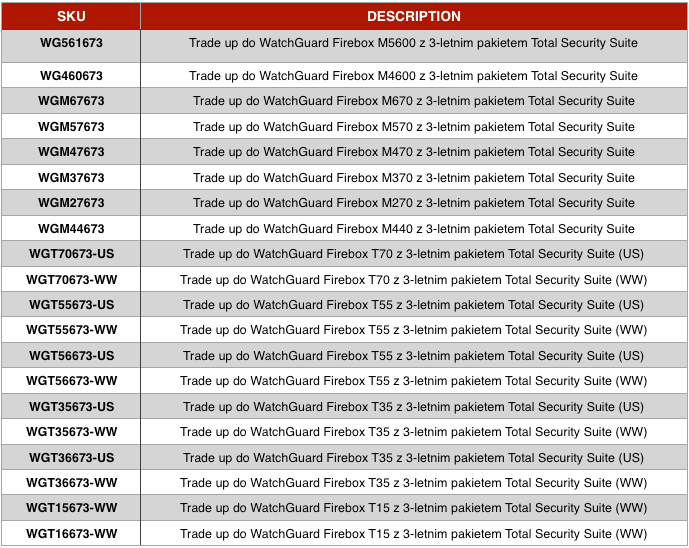Viewport: 689px width, 548px height.
Task: Select SKU cell WGM57673
Action: [x=71, y=127]
